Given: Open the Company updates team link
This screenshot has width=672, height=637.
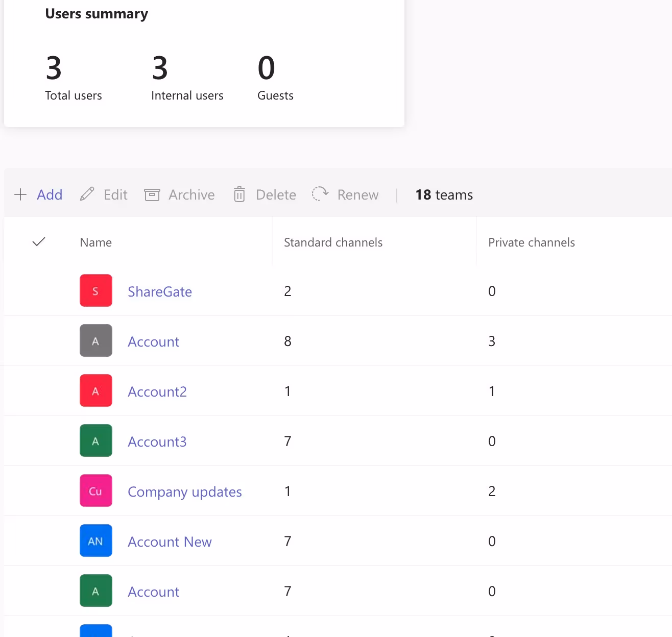Looking at the screenshot, I should click(185, 492).
